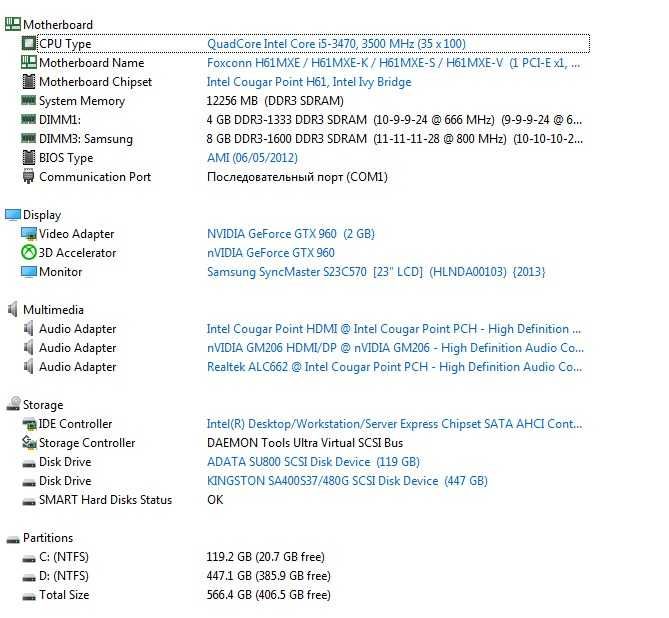Viewport: 669px width, 618px height.
Task: Click 447.1 GB (385.9 GB free) value
Action: pos(268,576)
